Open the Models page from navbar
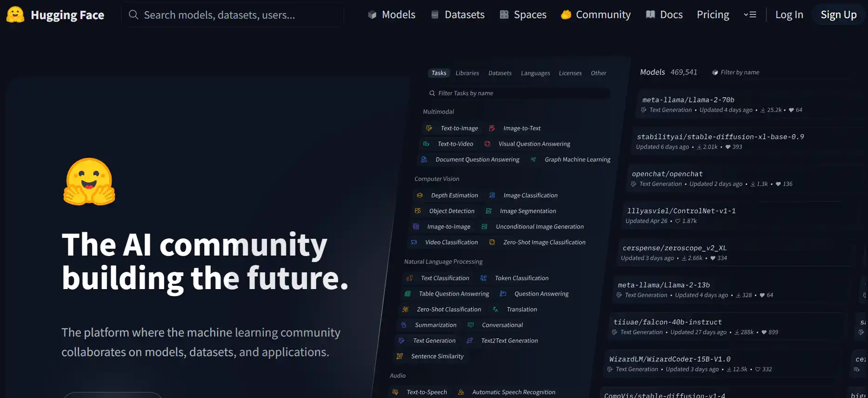 click(391, 15)
